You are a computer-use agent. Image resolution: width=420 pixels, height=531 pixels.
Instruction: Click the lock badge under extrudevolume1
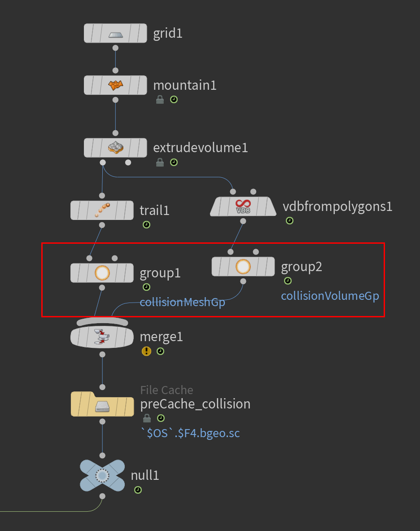[x=160, y=162]
